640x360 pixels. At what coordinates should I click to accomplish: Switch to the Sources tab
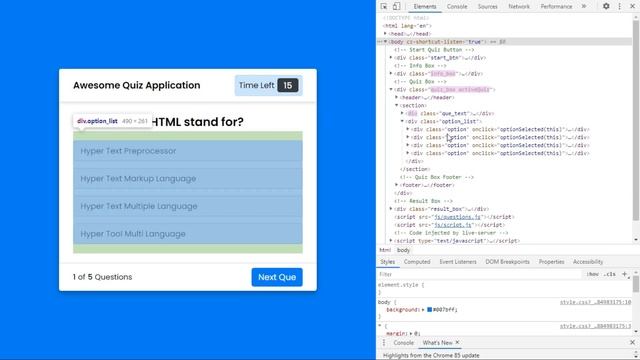pyautogui.click(x=487, y=7)
